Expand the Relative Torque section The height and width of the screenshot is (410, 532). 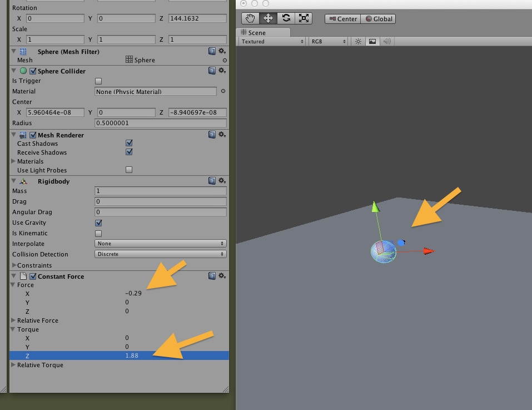point(13,365)
